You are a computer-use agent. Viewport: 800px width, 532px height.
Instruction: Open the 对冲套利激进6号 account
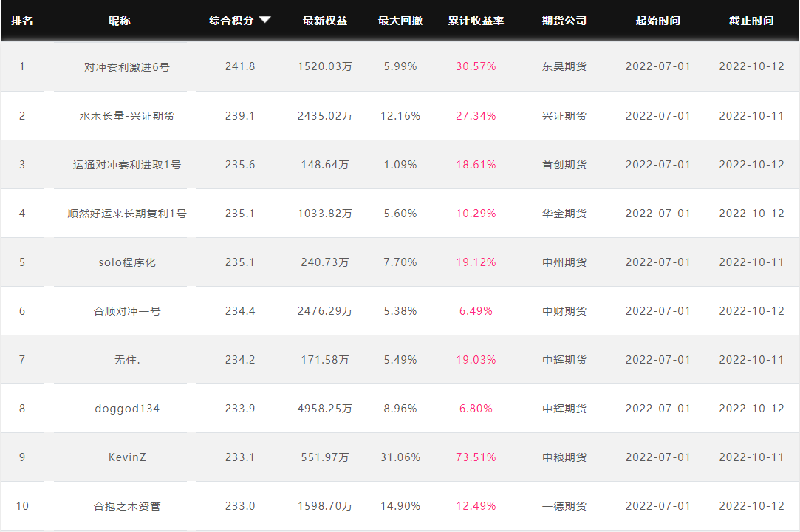(127, 67)
